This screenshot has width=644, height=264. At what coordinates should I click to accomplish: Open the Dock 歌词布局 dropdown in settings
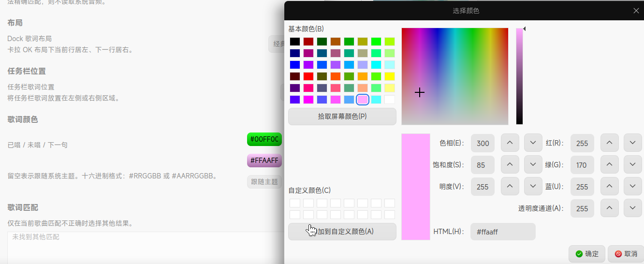pos(276,44)
